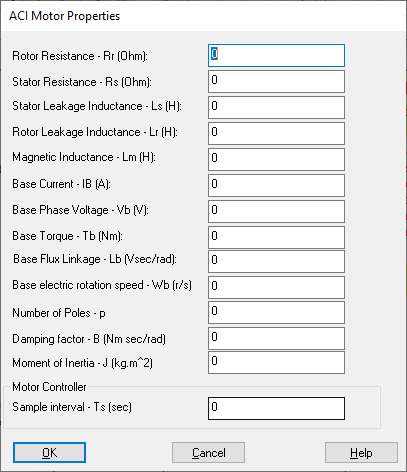This screenshot has width=407, height=472.
Task: Click the ACI Motor Properties title bar
Action: [203, 16]
